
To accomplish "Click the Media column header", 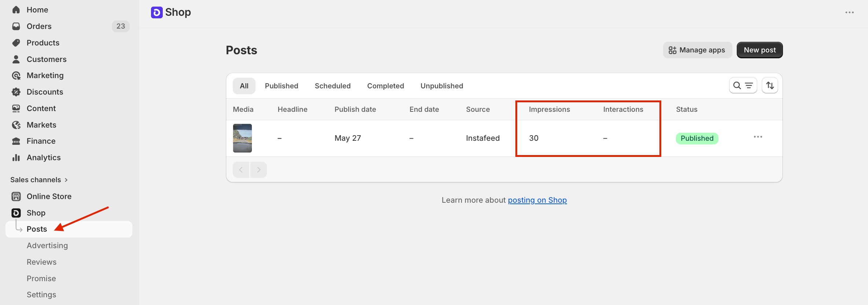I will (x=243, y=110).
